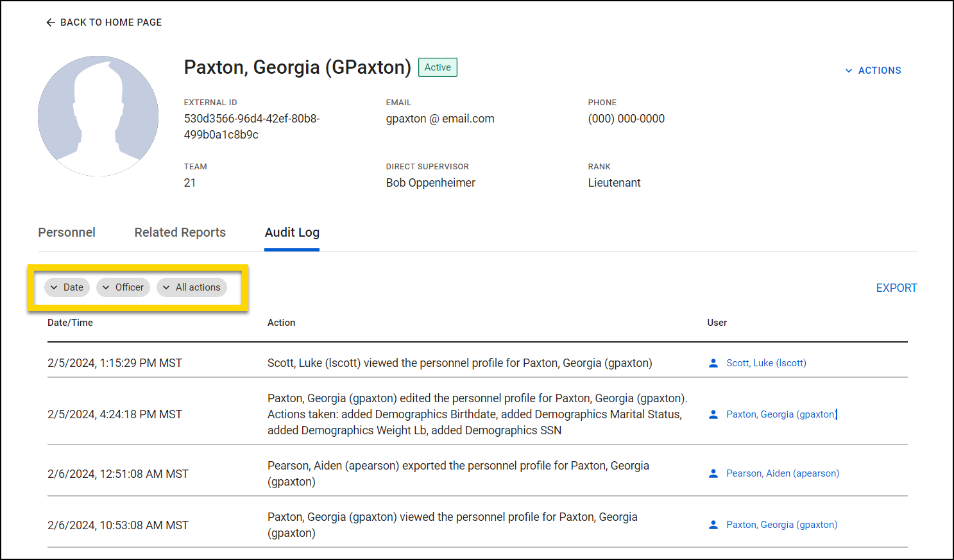This screenshot has width=954, height=560.
Task: Click the person icon next to first Paxton entry
Action: (x=713, y=414)
